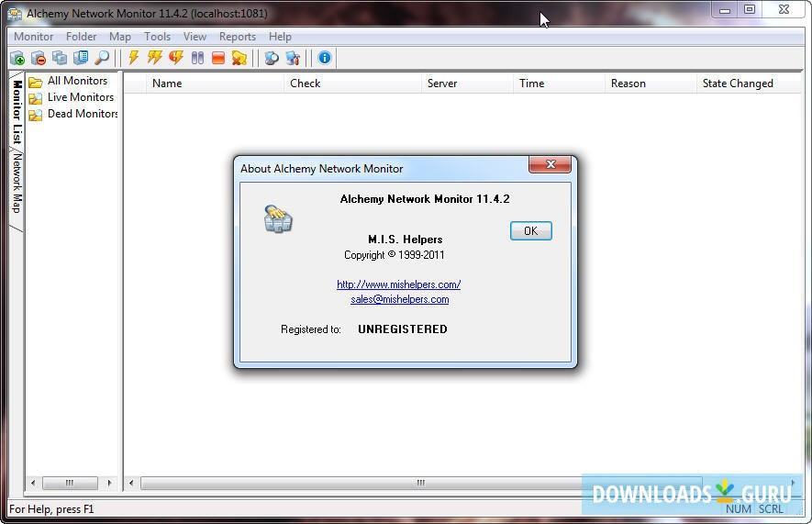Viewport: 812px width, 524px height.
Task: Sort by the Server column header
Action: pyautogui.click(x=467, y=84)
